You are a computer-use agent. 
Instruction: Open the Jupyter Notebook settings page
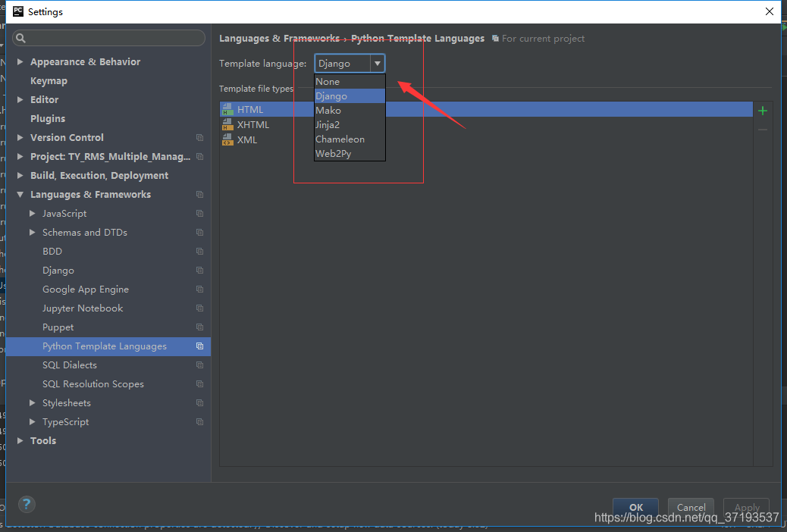(x=83, y=308)
